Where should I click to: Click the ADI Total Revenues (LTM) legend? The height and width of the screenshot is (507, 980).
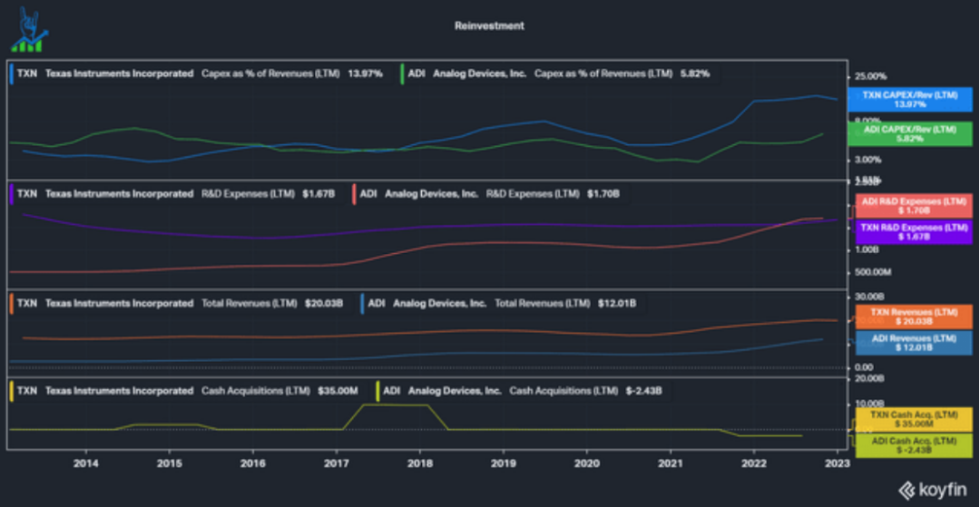501,304
